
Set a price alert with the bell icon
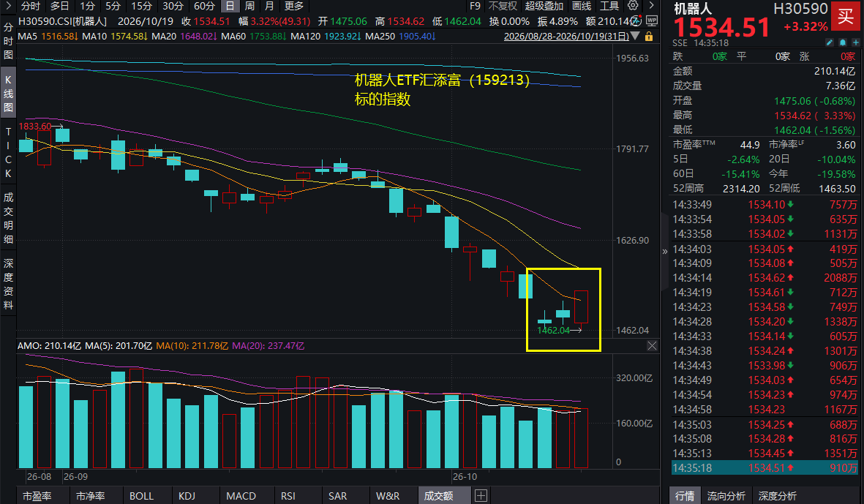[843, 42]
